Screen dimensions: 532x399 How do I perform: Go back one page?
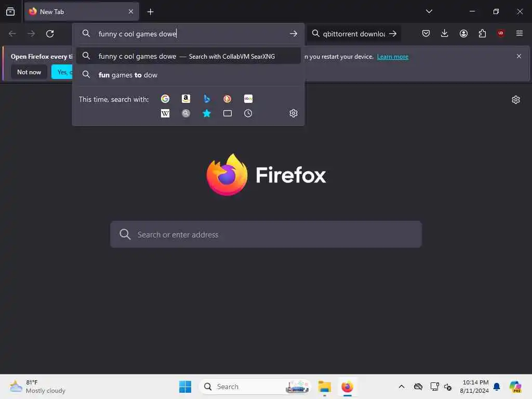coord(12,34)
